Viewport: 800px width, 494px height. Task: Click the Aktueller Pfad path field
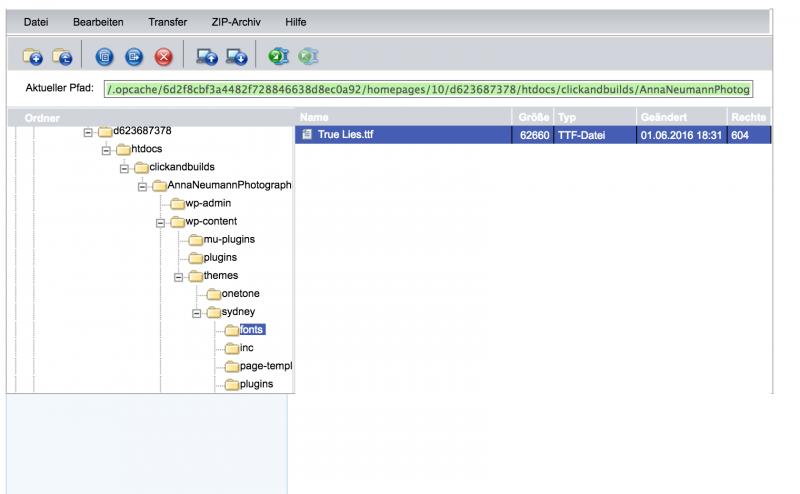[428, 89]
